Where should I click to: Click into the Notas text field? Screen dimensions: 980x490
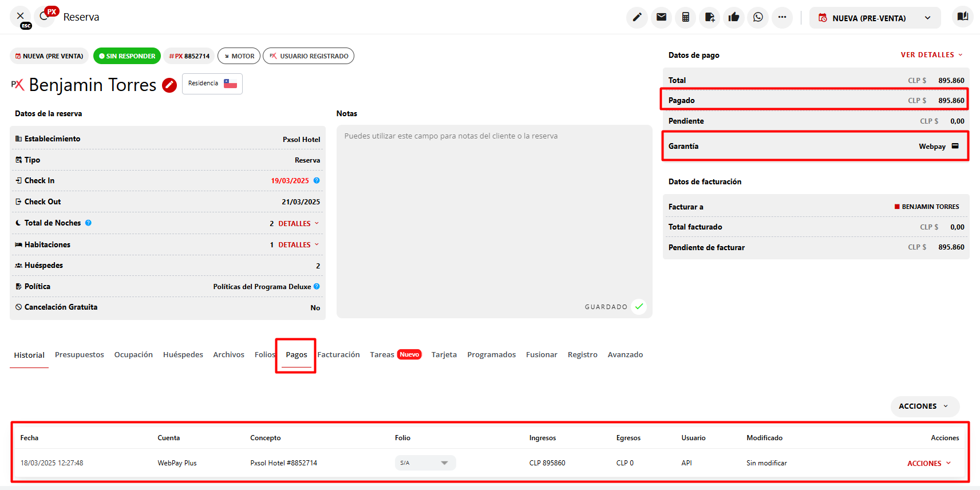pos(493,218)
